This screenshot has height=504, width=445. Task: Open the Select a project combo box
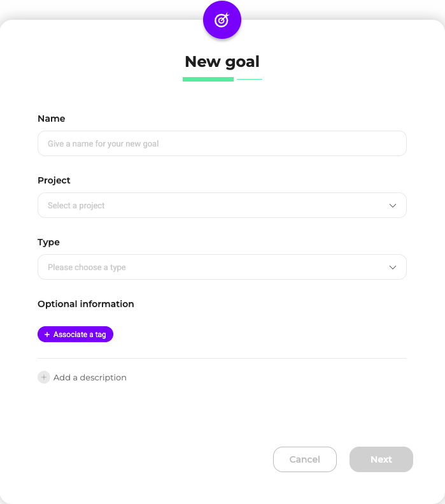point(210,205)
